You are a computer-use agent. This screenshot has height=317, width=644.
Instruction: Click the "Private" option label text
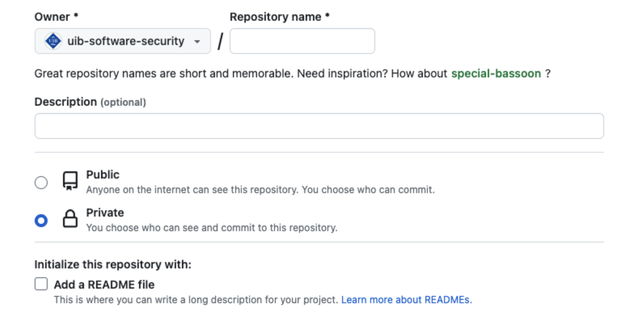pyautogui.click(x=105, y=213)
